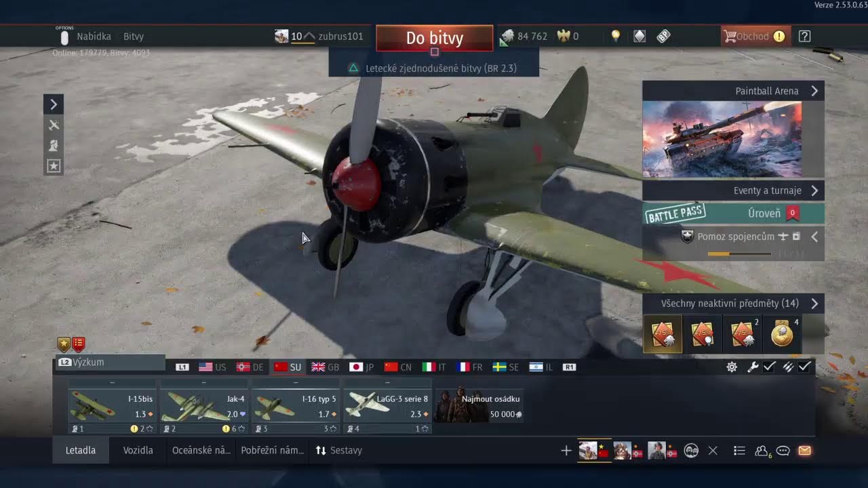Select the CN nation tab
868x488 pixels.
tap(398, 367)
